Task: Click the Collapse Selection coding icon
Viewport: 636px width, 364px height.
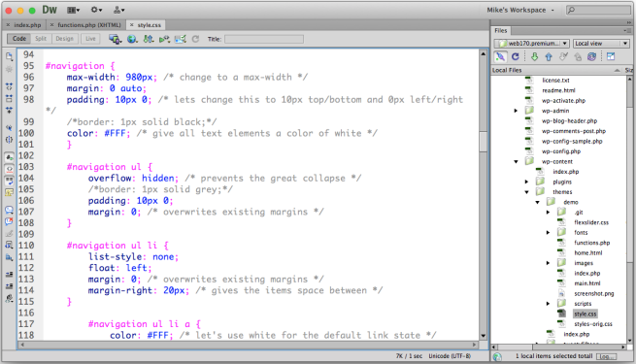Action: [x=9, y=98]
